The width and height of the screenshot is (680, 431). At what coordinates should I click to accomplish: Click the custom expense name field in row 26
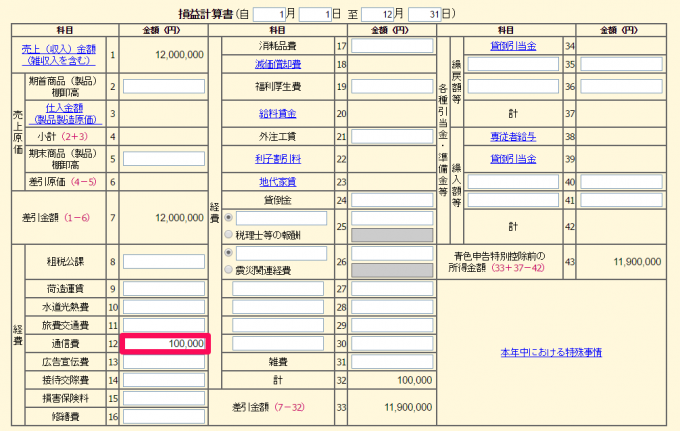click(281, 253)
